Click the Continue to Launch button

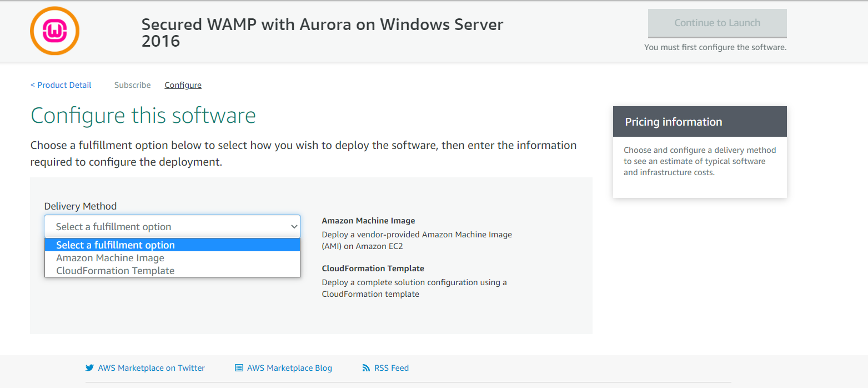pos(718,23)
